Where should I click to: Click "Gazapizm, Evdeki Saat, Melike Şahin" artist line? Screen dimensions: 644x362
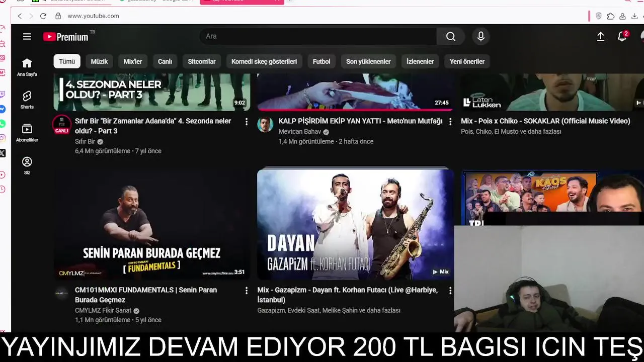click(x=329, y=311)
